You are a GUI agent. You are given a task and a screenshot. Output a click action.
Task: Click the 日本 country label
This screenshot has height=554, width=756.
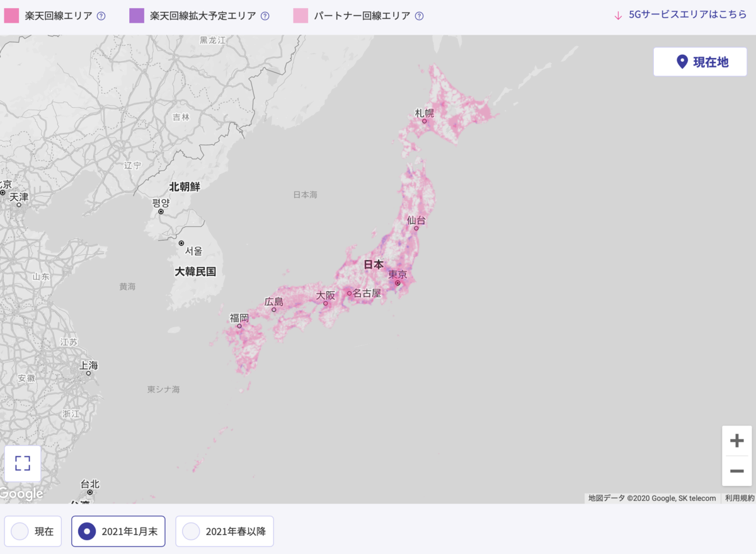click(x=374, y=265)
